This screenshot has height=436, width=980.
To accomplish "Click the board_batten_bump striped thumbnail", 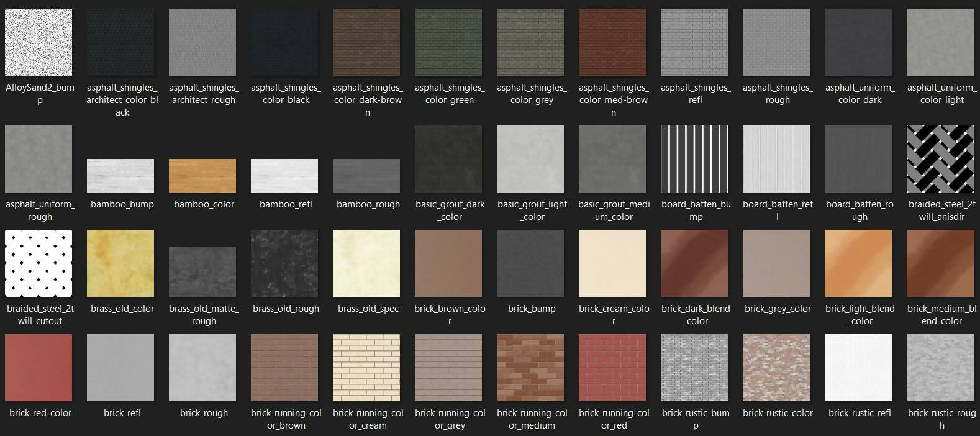I will pos(694,159).
